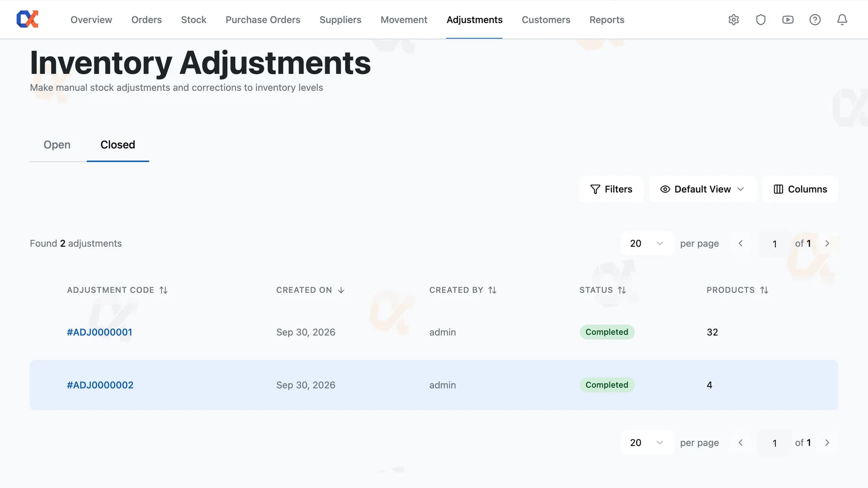
Task: Open Stock in the navigation
Action: (194, 20)
